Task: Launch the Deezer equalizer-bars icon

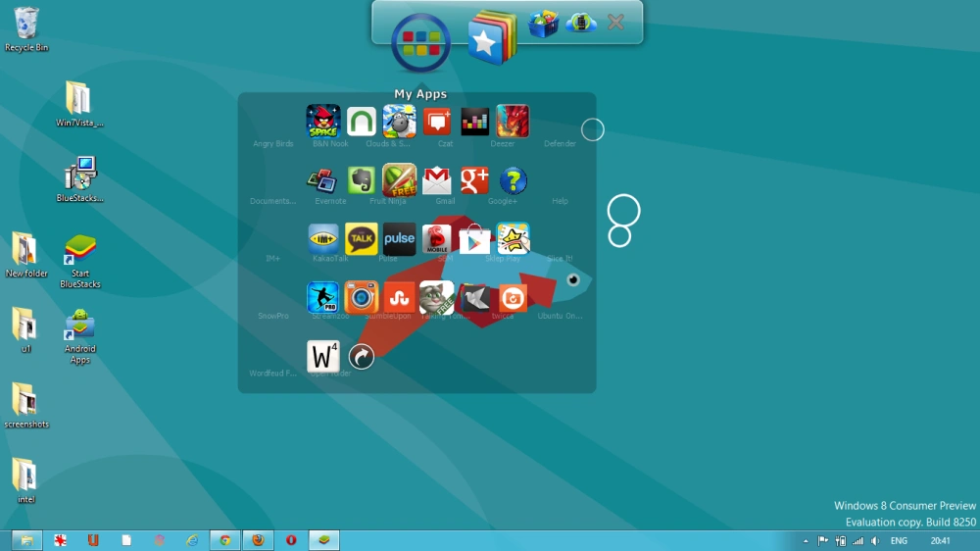Action: pyautogui.click(x=475, y=121)
